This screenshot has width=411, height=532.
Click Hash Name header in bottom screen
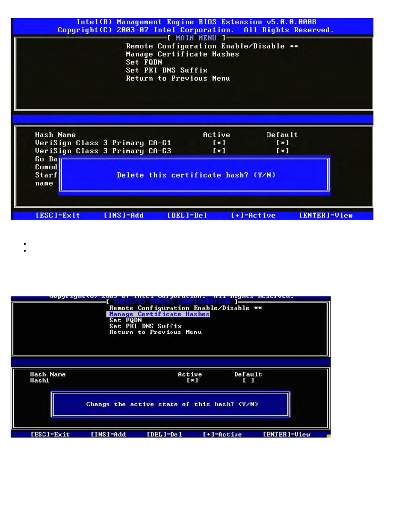(48, 374)
